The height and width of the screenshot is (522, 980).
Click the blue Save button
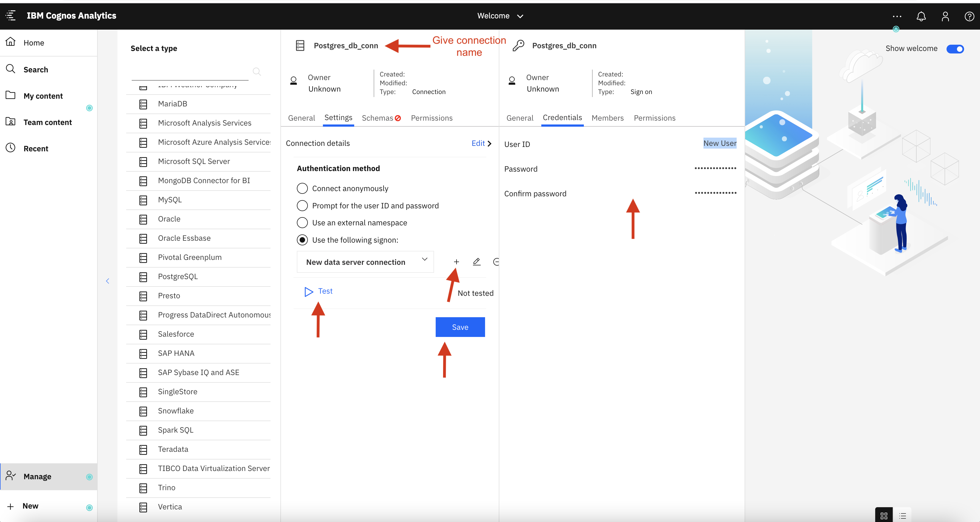point(460,327)
